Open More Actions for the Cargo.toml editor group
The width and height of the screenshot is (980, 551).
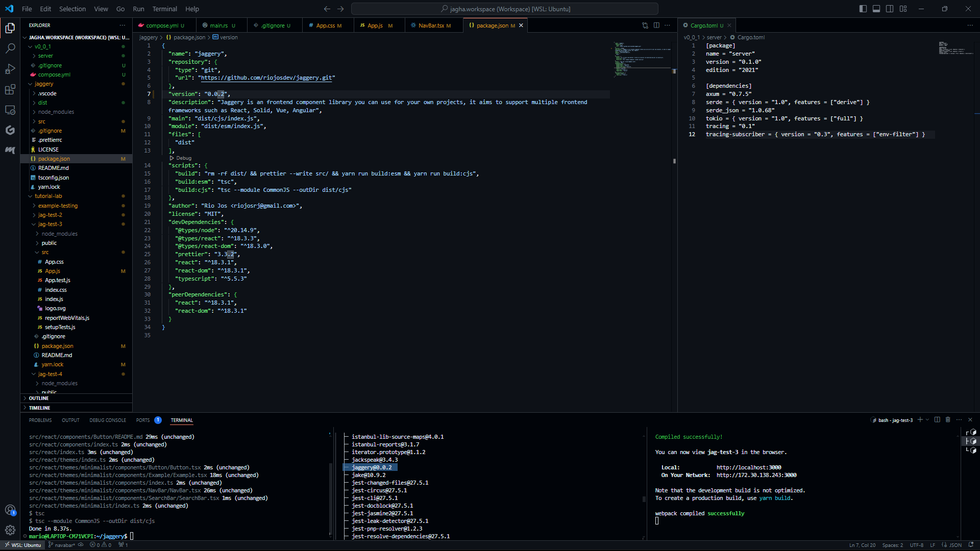point(970,26)
